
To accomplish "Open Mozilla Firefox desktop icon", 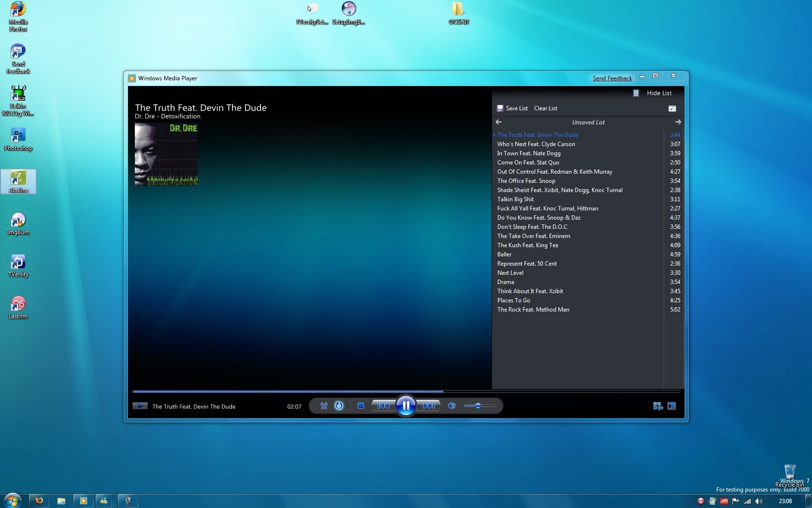I will 18,16.
